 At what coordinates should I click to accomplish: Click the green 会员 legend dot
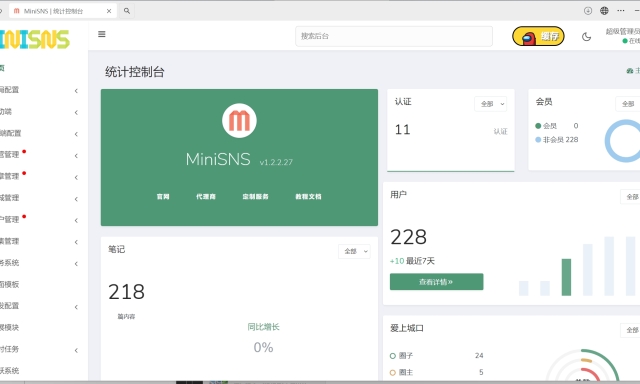[x=538, y=126]
